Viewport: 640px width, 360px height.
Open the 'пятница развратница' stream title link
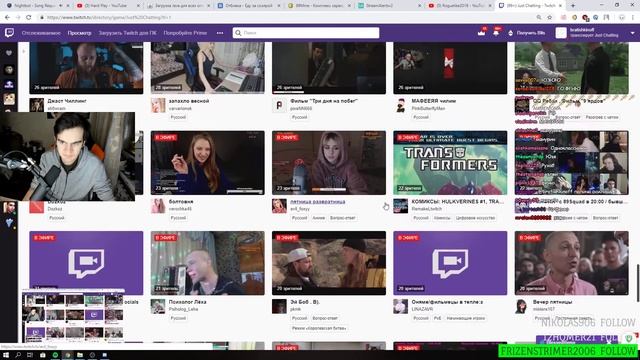(x=318, y=202)
